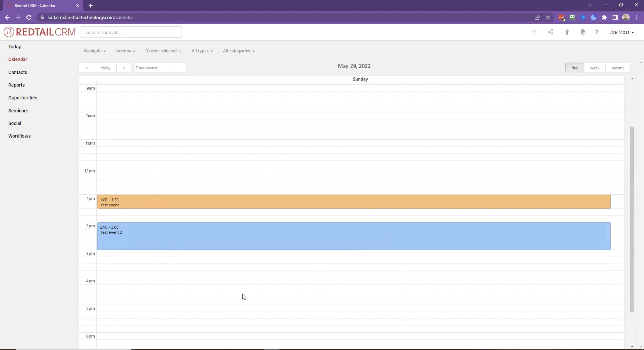The height and width of the screenshot is (350, 644).
Task: Go to the Opportunities page
Action: [x=22, y=98]
